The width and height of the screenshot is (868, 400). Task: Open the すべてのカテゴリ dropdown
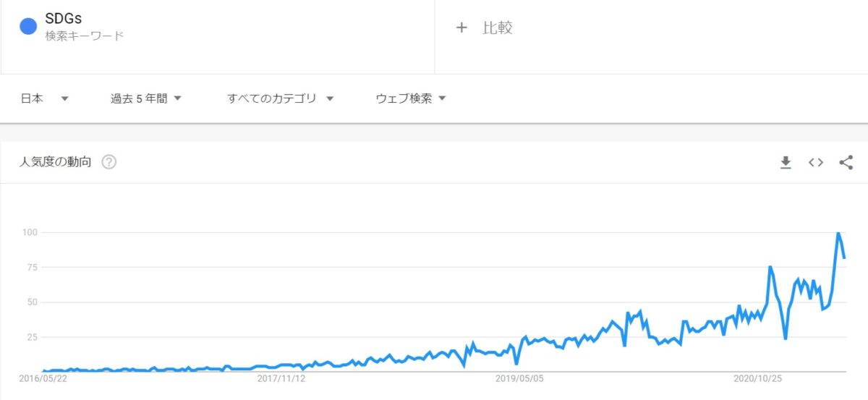point(280,98)
